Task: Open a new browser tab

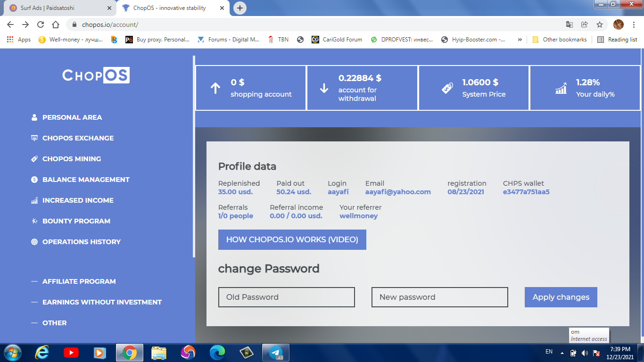Action: point(240,8)
